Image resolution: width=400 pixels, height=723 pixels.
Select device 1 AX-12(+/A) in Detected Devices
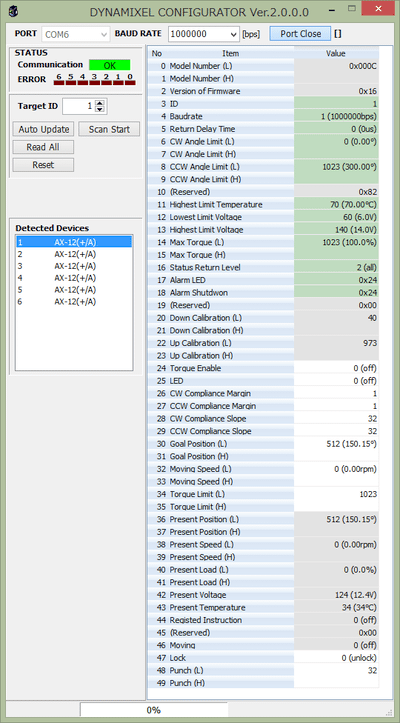pos(74,242)
